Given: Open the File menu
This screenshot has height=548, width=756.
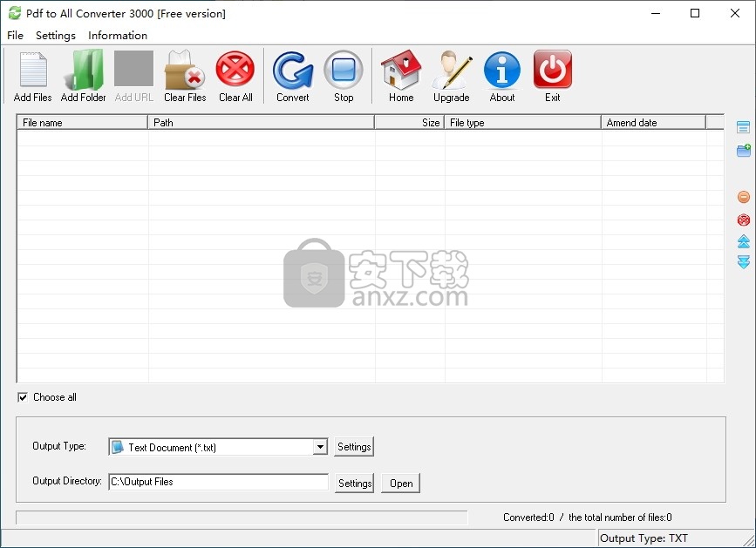Looking at the screenshot, I should tap(15, 35).
